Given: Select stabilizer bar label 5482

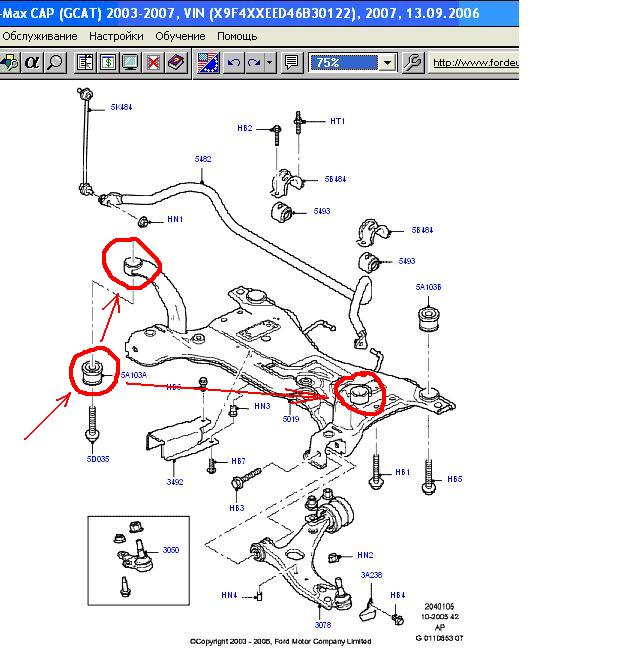Looking at the screenshot, I should (x=203, y=159).
